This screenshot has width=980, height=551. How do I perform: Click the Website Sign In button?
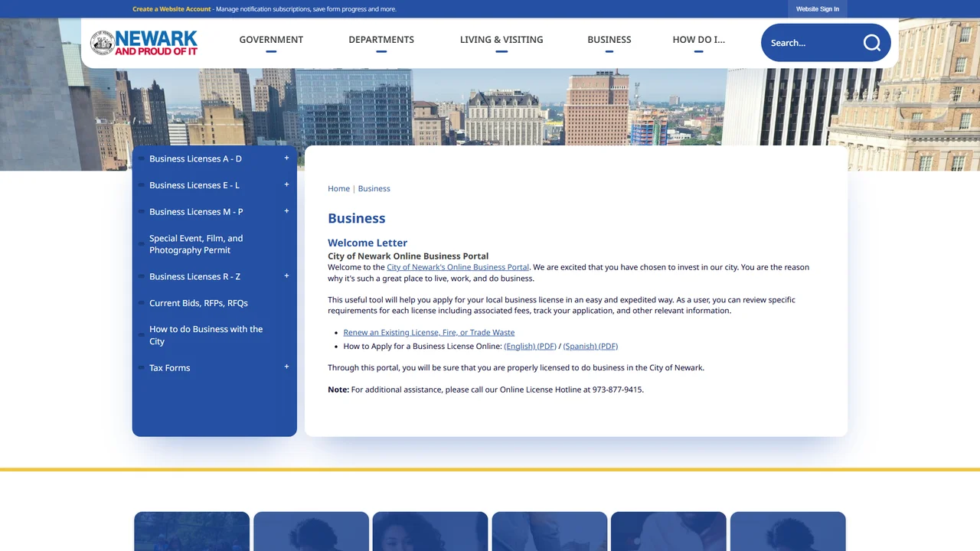(817, 9)
